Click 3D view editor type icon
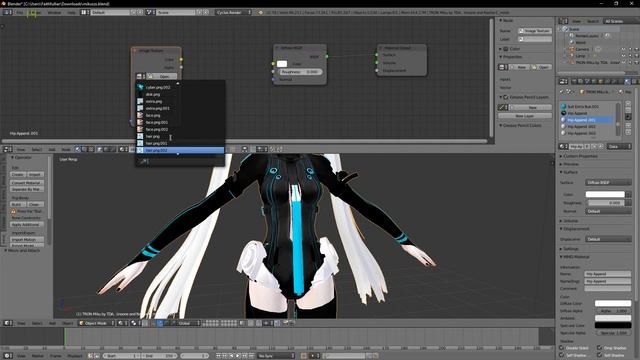The image size is (640, 360). 8,323
